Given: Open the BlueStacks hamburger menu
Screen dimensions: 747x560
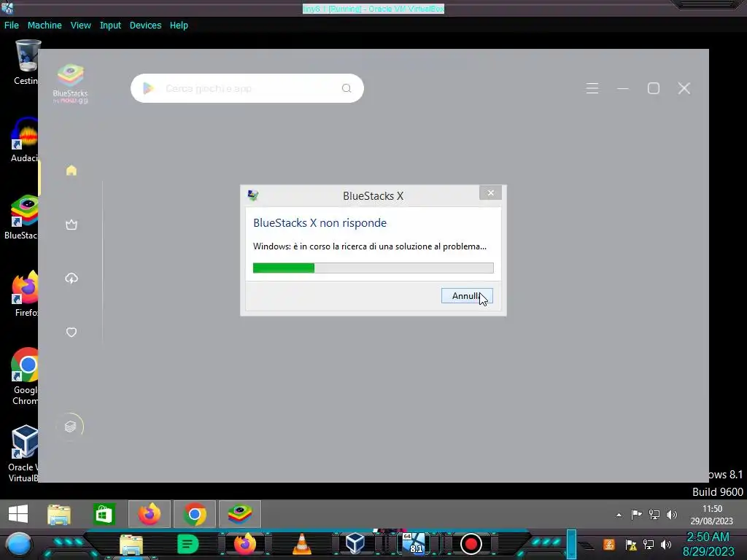Looking at the screenshot, I should point(592,88).
